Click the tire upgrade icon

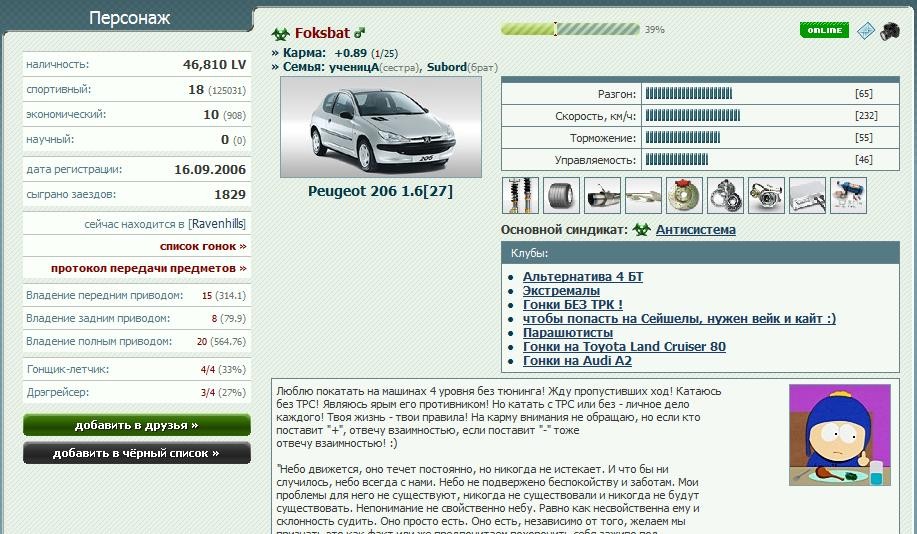click(561, 195)
